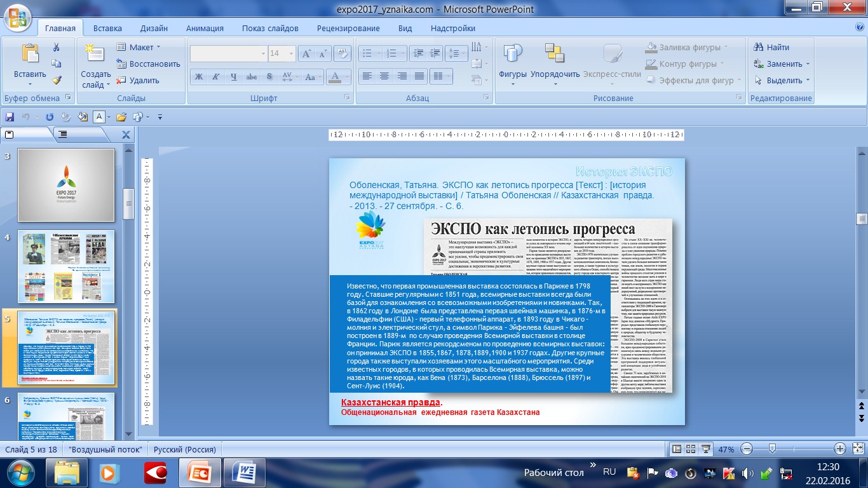Open the Вставка ribbon tab

coord(107,28)
